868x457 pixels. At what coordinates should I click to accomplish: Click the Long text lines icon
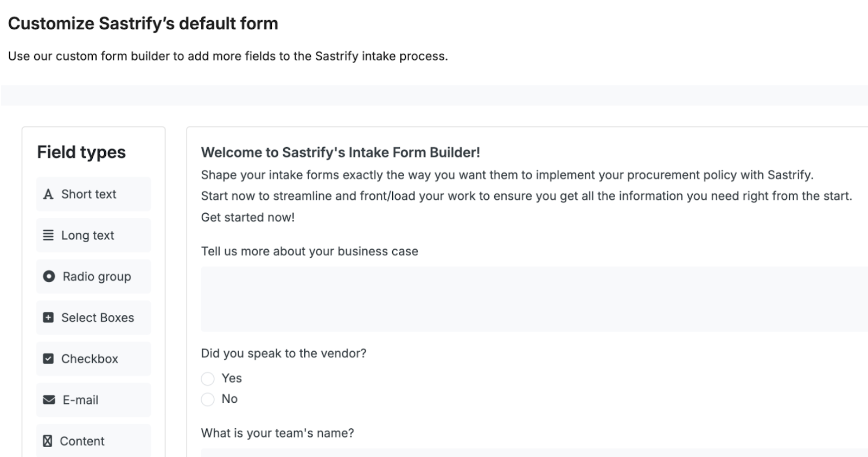coord(48,235)
